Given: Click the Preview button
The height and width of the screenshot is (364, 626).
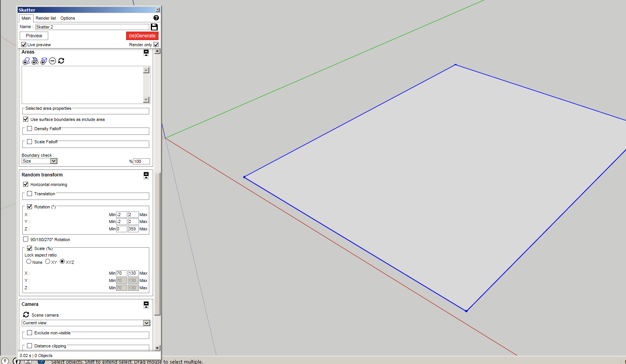Looking at the screenshot, I should [34, 36].
